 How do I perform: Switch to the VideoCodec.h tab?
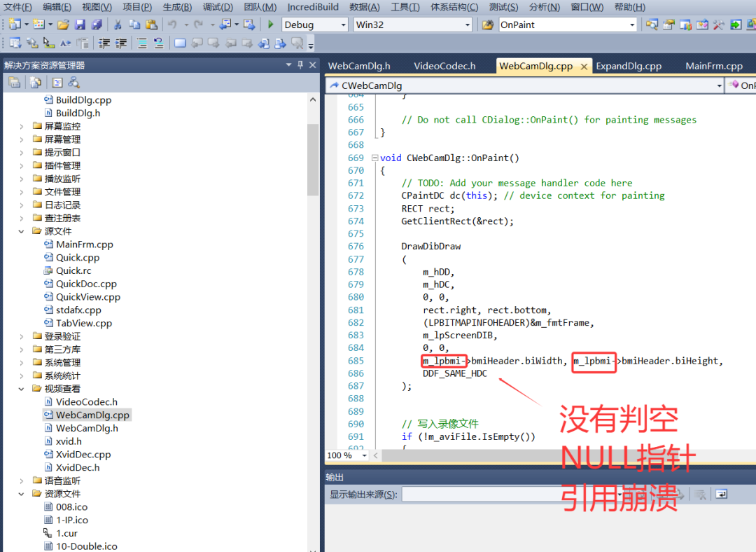pyautogui.click(x=444, y=66)
